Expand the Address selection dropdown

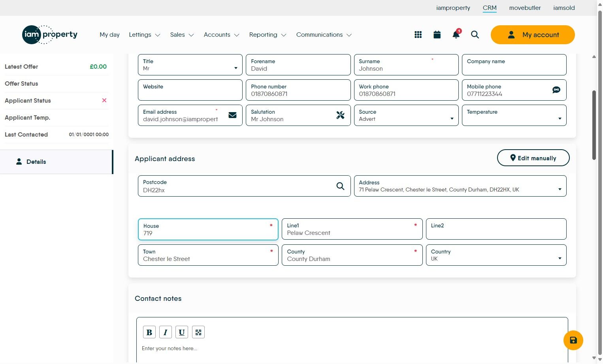pos(460,186)
